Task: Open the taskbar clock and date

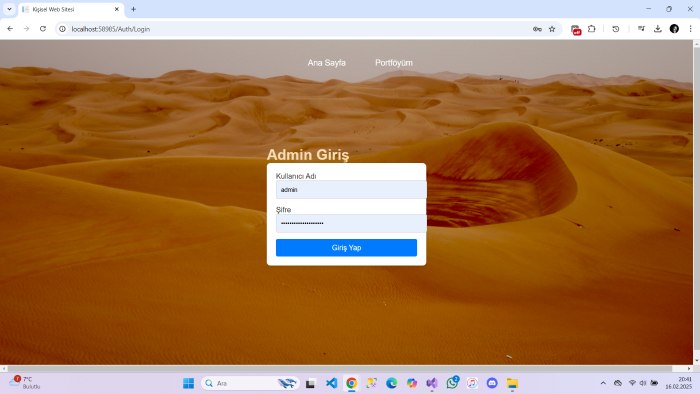Action: 679,383
